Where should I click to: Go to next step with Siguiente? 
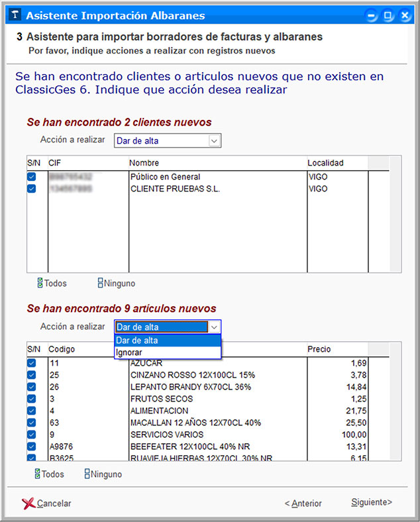[371, 502]
